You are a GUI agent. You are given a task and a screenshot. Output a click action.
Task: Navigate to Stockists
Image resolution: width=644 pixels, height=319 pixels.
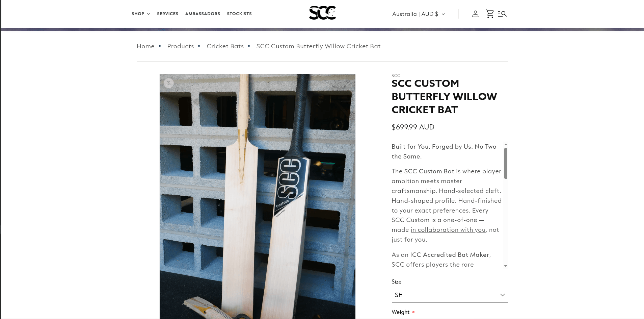pos(239,14)
